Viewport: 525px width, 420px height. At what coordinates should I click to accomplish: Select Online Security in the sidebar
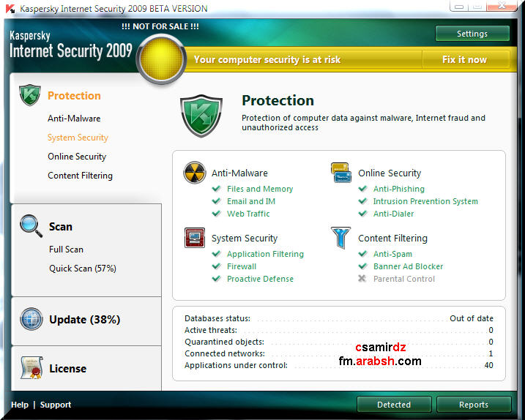77,157
